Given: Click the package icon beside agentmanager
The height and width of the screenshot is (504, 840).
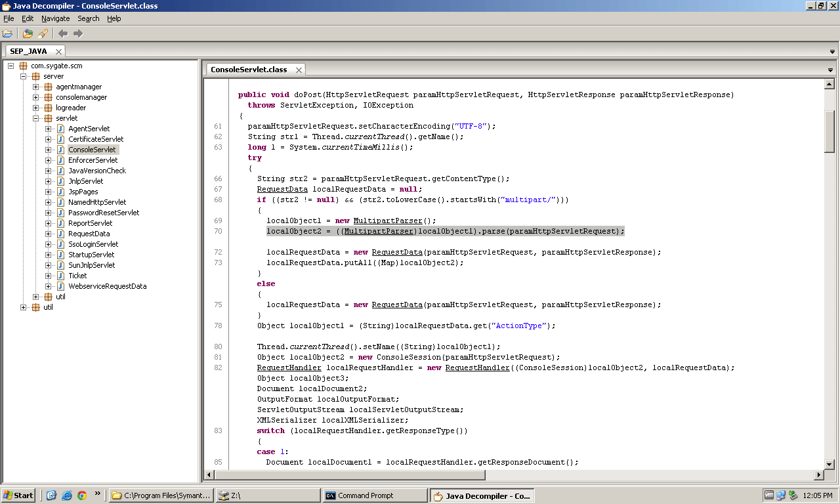Looking at the screenshot, I should point(48,87).
